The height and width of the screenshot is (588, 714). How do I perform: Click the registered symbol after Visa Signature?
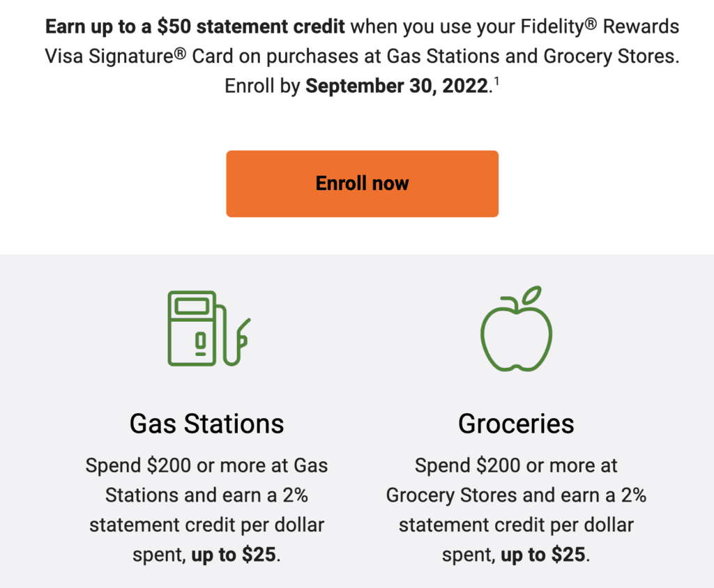(181, 52)
